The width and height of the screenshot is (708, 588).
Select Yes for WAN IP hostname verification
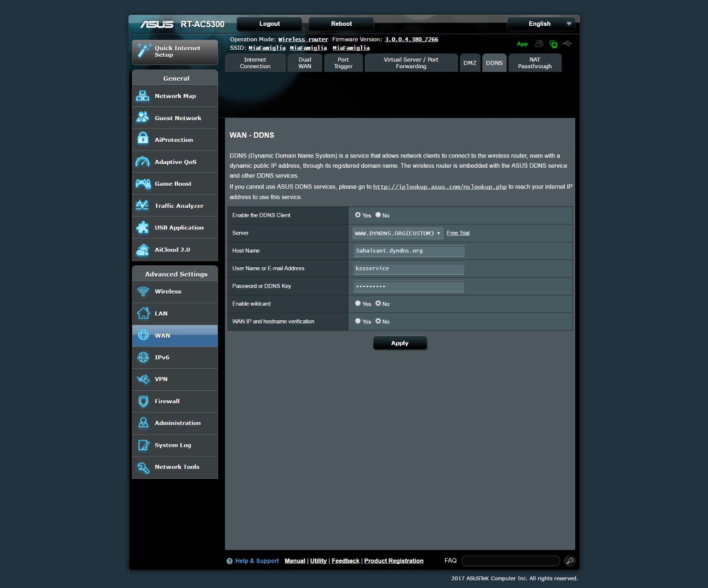tap(358, 321)
